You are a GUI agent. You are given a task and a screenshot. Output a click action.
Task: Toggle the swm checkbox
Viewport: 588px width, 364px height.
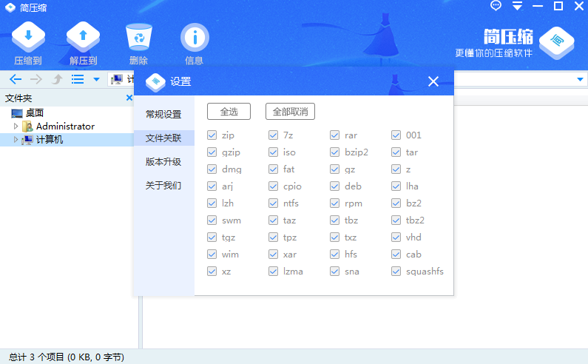click(212, 220)
